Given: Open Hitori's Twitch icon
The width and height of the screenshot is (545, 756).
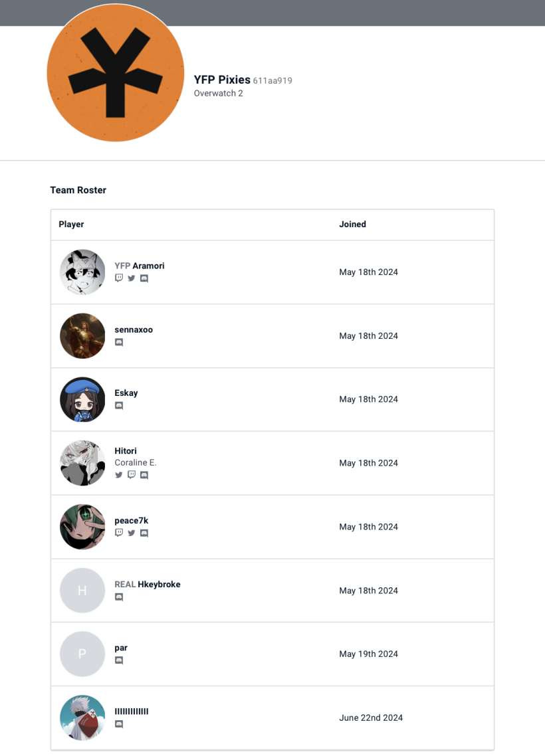Looking at the screenshot, I should click(x=131, y=475).
